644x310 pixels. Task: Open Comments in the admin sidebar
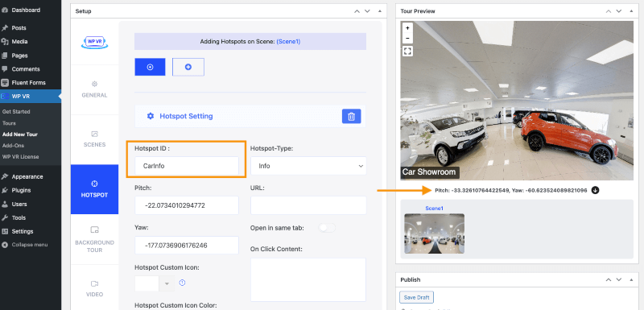26,69
